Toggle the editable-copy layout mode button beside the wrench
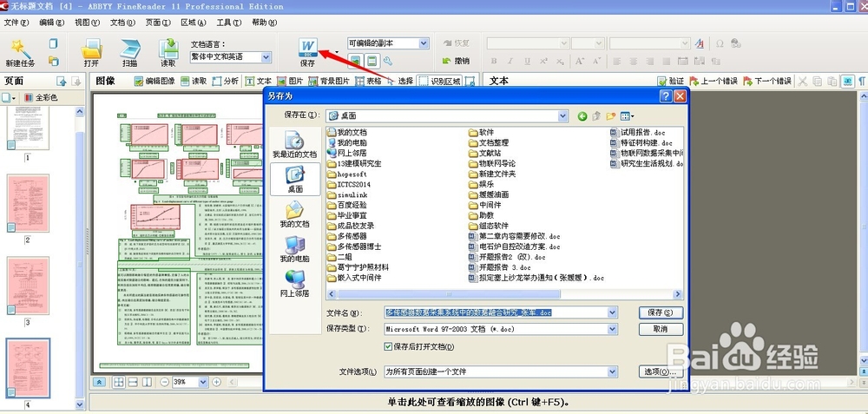This screenshot has height=414, width=868. (372, 61)
